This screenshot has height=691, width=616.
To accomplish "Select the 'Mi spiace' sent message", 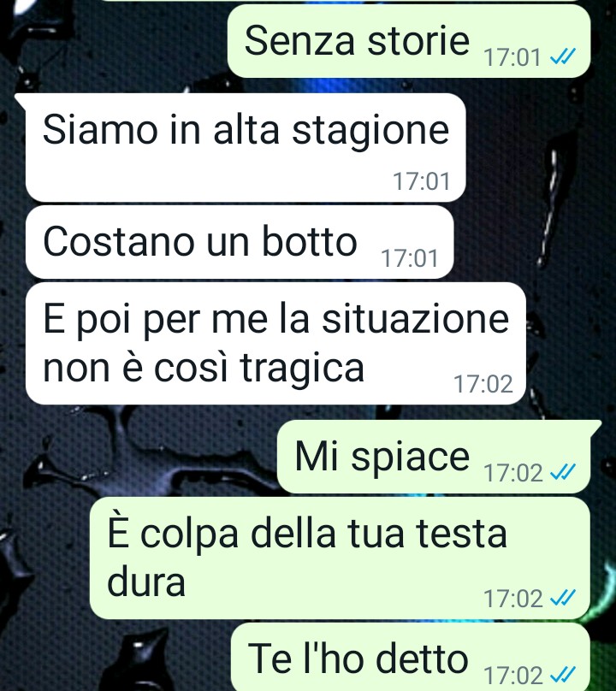I will [x=434, y=457].
